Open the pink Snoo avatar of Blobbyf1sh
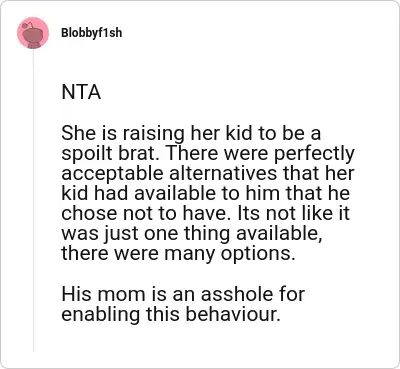The height and width of the screenshot is (369, 400). 33,33
